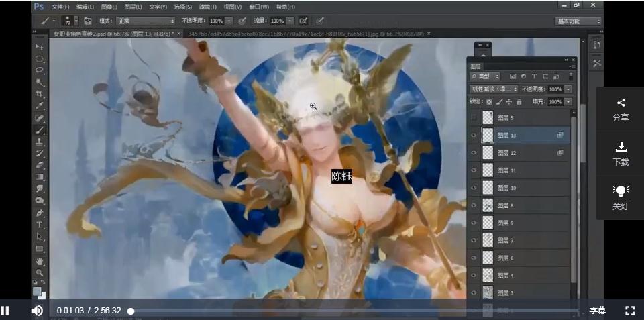
Task: Hide layer 图层 11
Action: pos(474,170)
